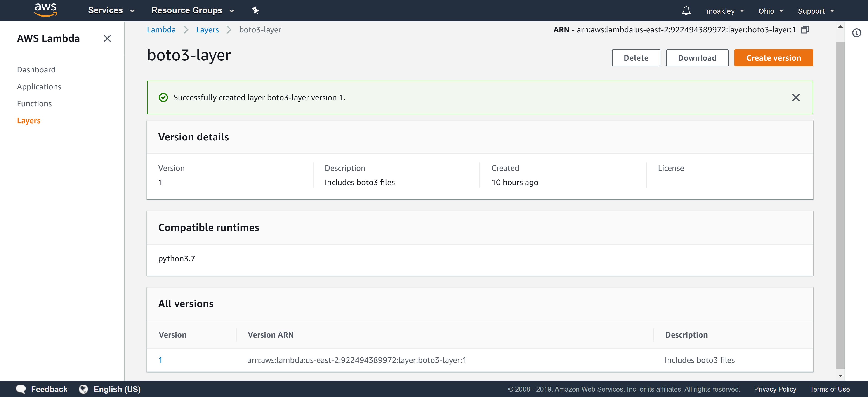Click the pin shortcut icon in navbar
This screenshot has width=868, height=397.
point(255,10)
